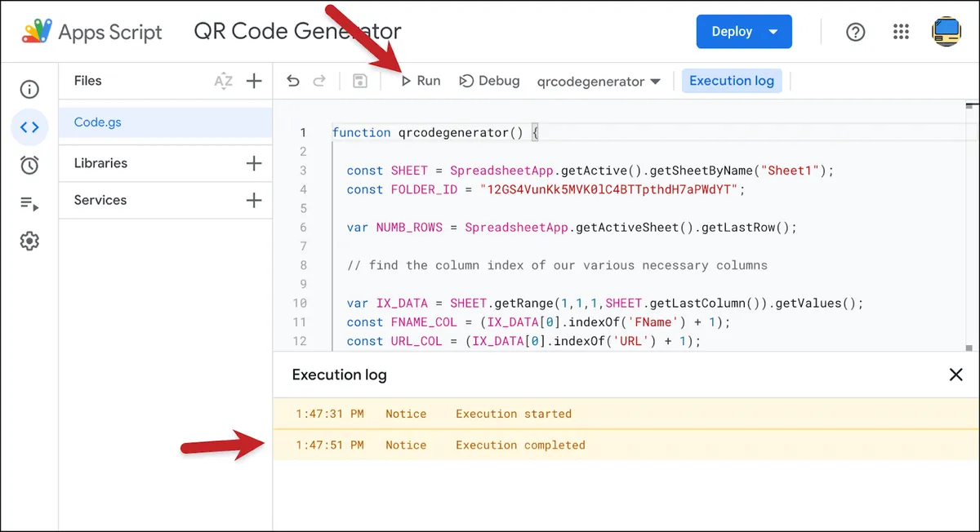Add a library with plus icon
The image size is (980, 532).
point(254,163)
